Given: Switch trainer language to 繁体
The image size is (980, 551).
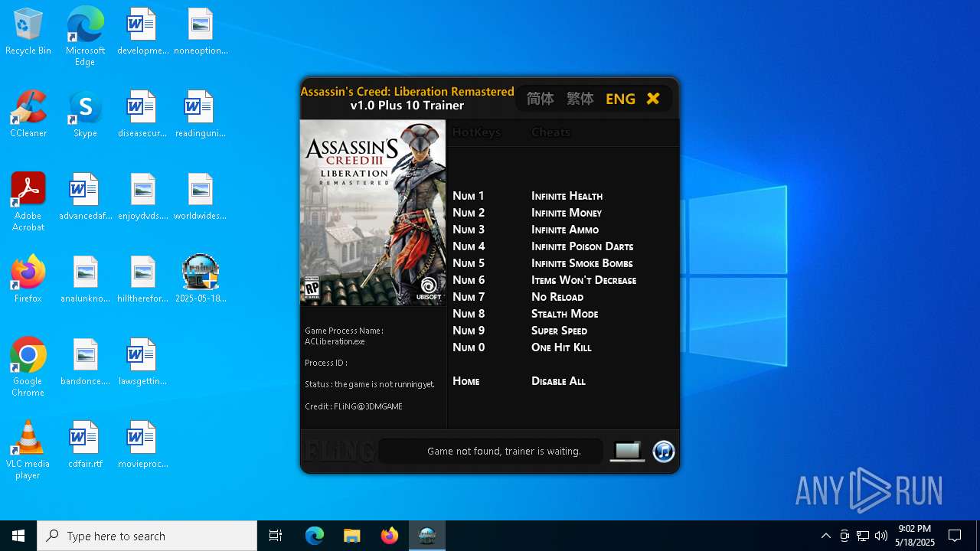Looking at the screenshot, I should coord(580,99).
